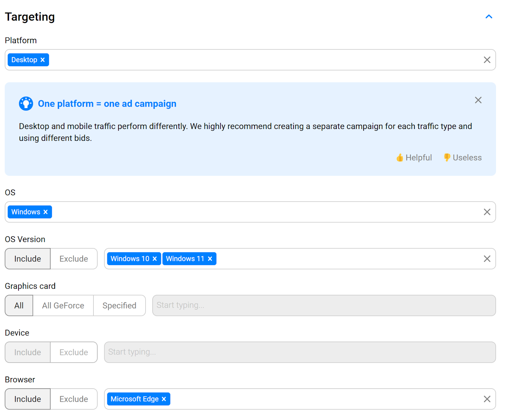Mark the tip as Useless
The height and width of the screenshot is (420, 512).
[x=462, y=157]
